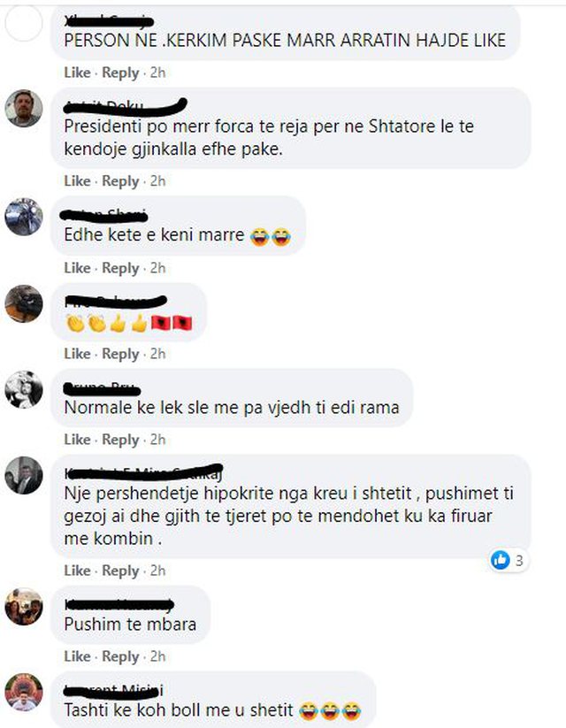This screenshot has height=728, width=566.
Task: Like the clapping and flag emoji comment
Action: (77, 354)
